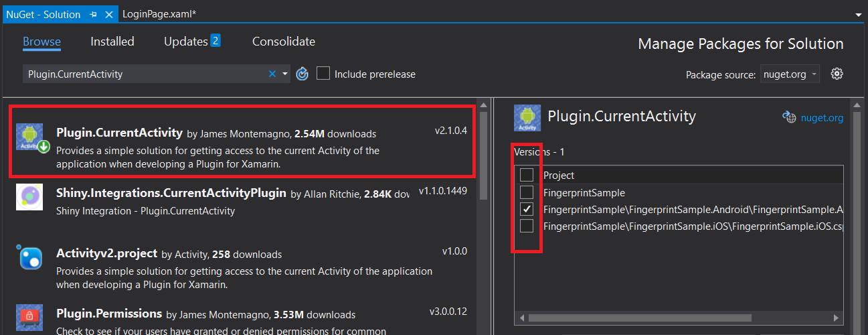Click the Activityv2.project package icon
This screenshot has width=868, height=335.
(x=29, y=257)
